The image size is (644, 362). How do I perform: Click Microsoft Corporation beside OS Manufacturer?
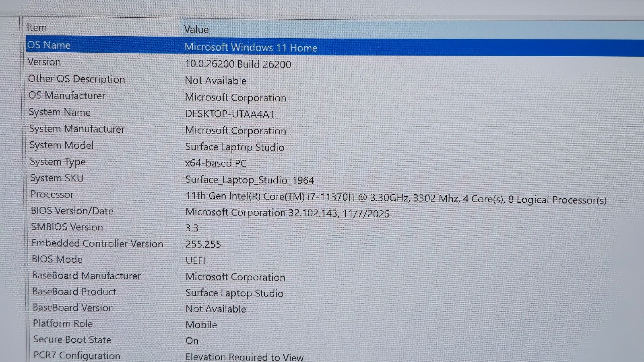click(235, 98)
